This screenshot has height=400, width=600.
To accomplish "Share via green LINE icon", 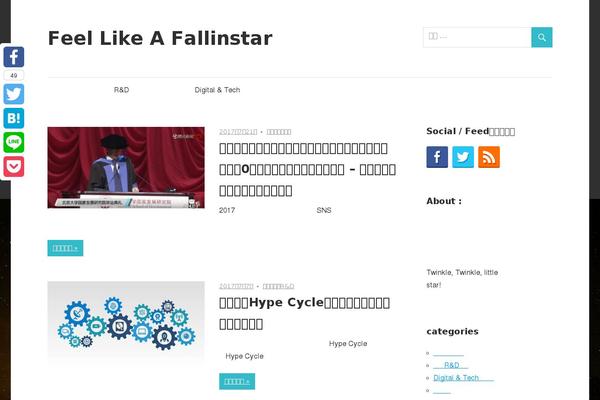I will tap(14, 142).
